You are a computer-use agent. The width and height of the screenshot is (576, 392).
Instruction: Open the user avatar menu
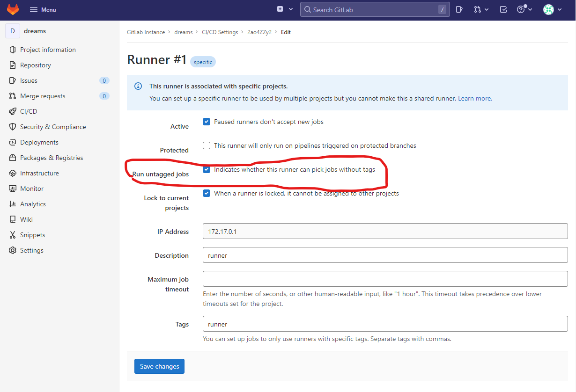(x=548, y=9)
